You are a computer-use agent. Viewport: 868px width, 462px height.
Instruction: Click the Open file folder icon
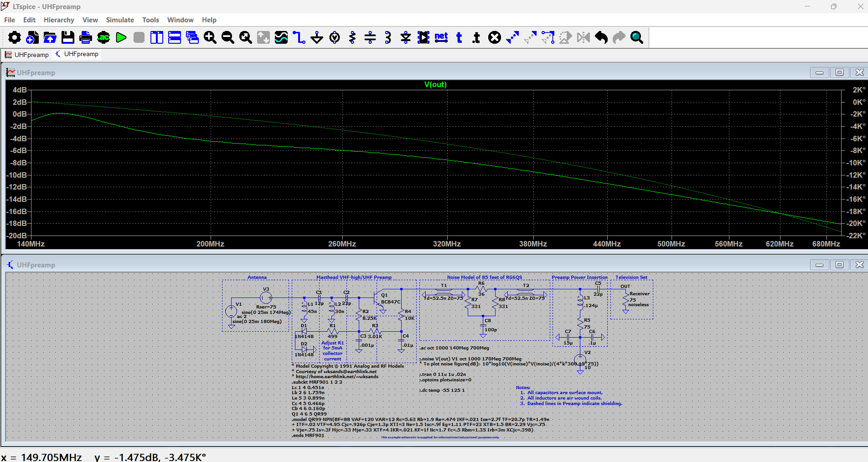coord(50,37)
